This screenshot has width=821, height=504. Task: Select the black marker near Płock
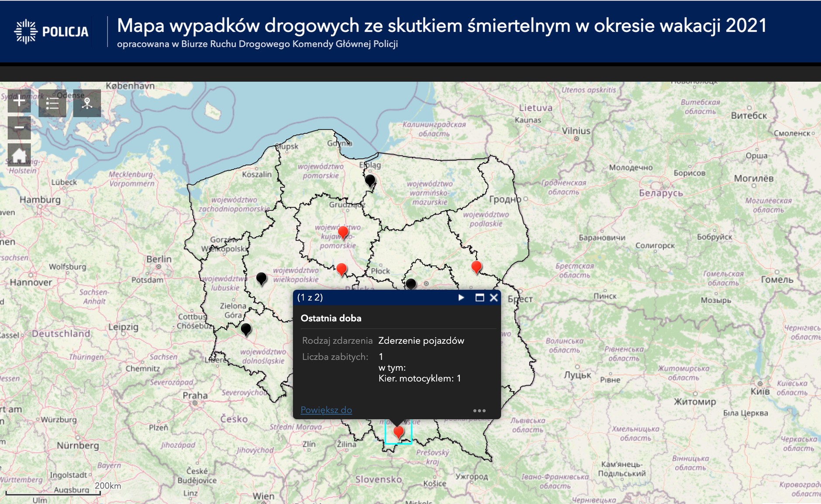coord(411,283)
